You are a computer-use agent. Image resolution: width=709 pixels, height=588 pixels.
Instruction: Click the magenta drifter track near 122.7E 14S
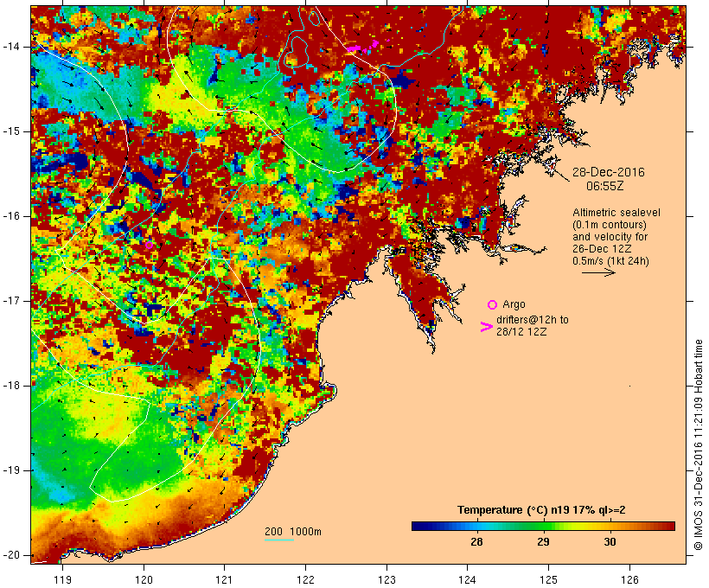coord(363,46)
